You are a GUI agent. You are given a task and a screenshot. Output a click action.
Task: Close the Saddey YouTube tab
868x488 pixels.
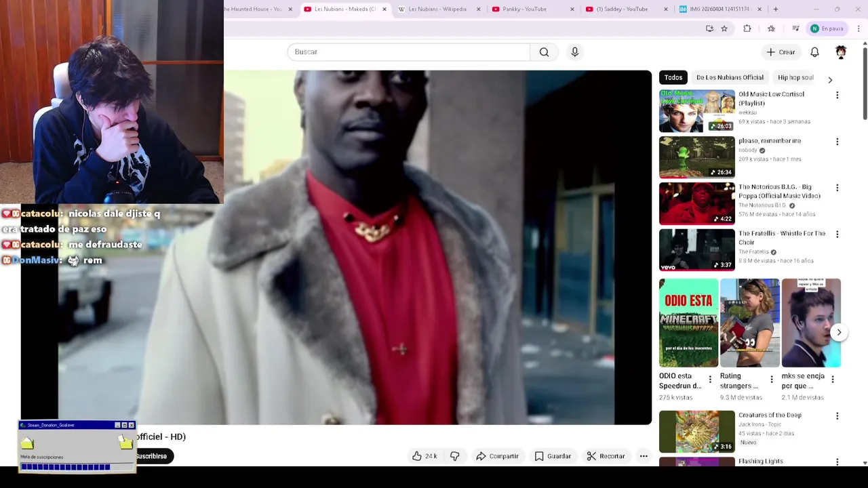tap(665, 9)
